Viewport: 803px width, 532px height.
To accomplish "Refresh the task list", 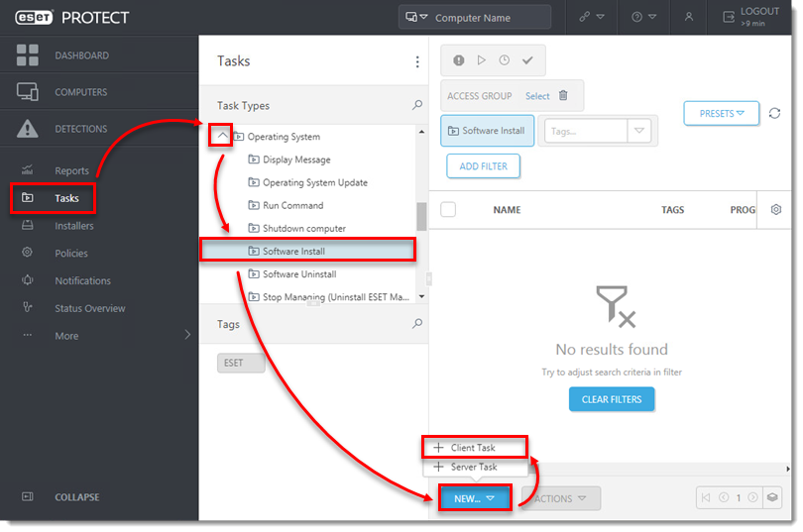I will click(774, 113).
